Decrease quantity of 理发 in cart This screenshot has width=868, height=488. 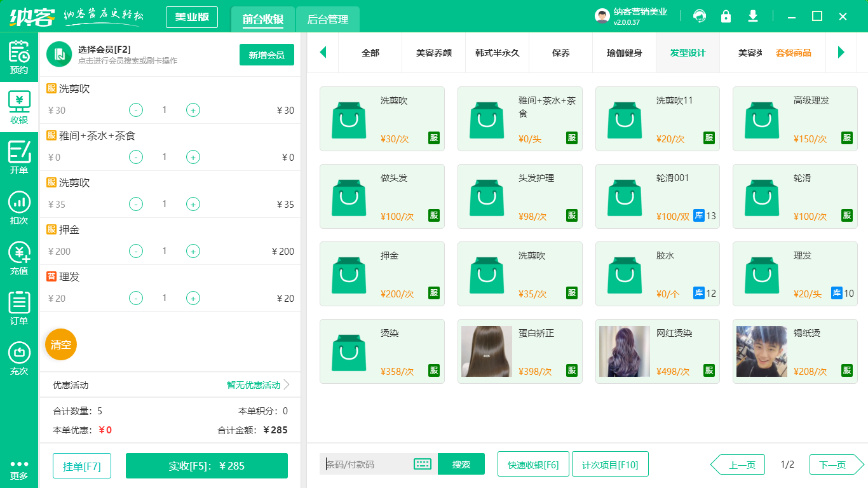[x=136, y=298]
